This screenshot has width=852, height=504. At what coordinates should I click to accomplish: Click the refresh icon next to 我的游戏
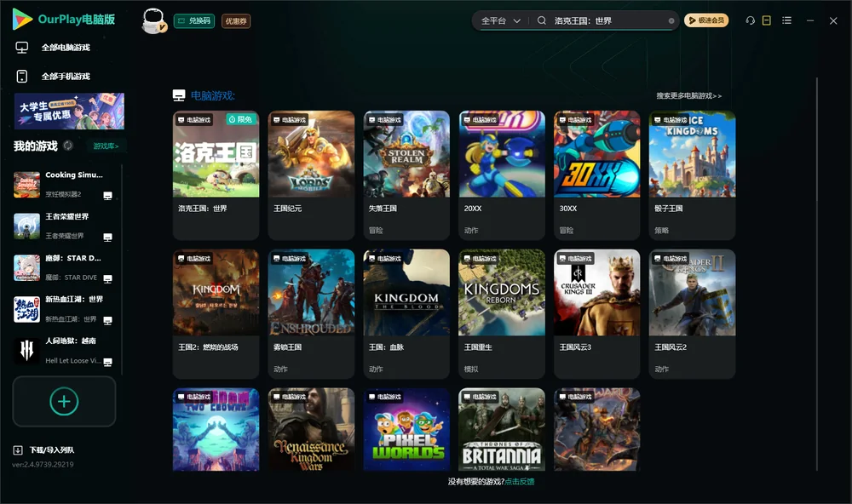click(68, 146)
